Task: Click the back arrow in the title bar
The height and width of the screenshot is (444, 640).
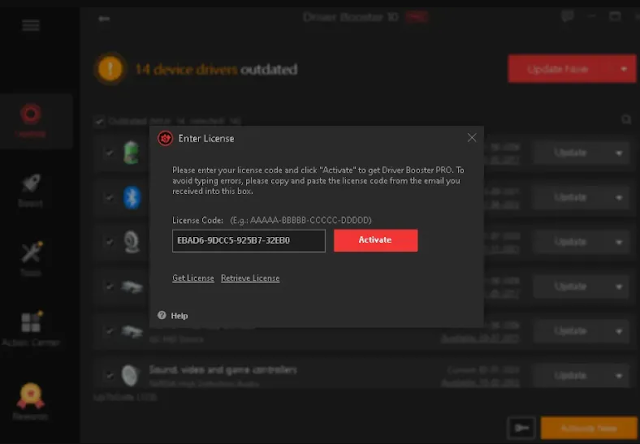Action: pos(104,18)
